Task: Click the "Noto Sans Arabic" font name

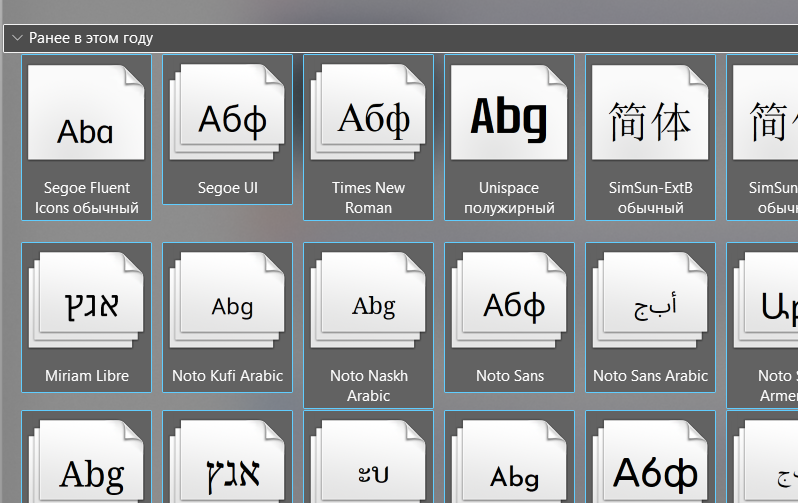Action: pos(650,376)
